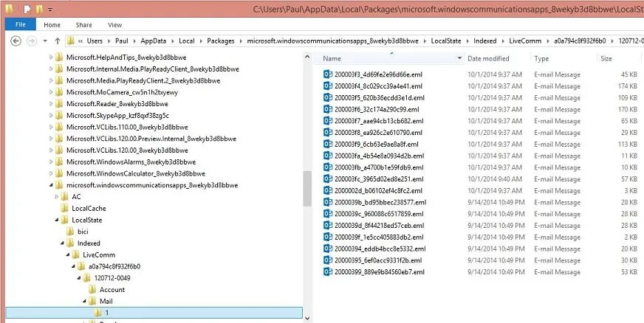This screenshot has width=644, height=323.
Task: Collapse the LiveComm folder node
Action: 68,255
